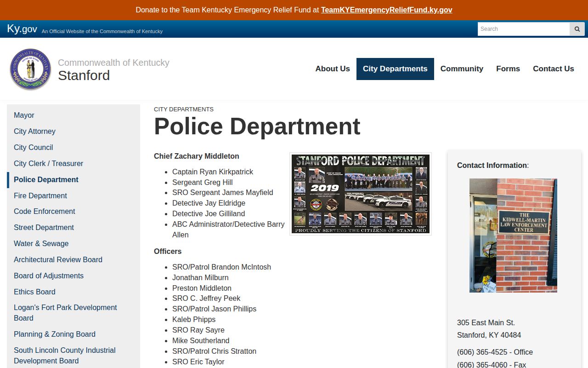Open the Forms menu

(508, 69)
